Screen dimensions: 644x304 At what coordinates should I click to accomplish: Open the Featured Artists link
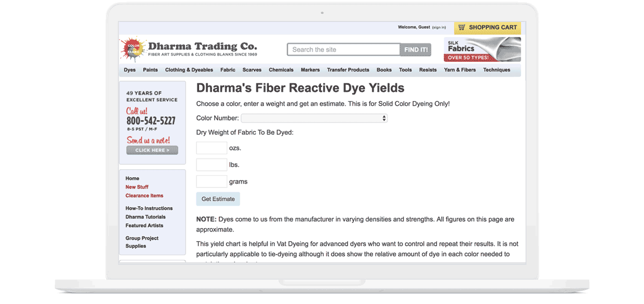[x=144, y=226]
